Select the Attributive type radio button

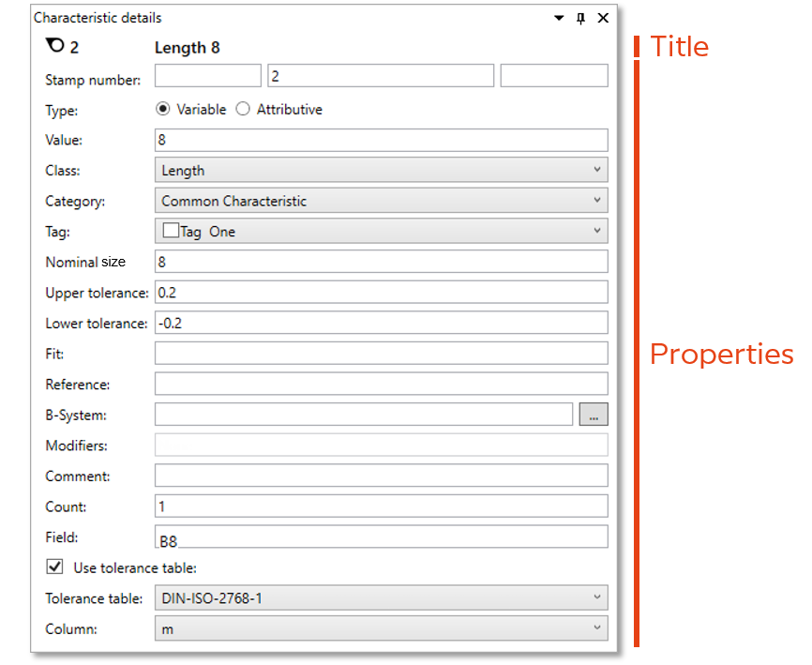pos(243,109)
